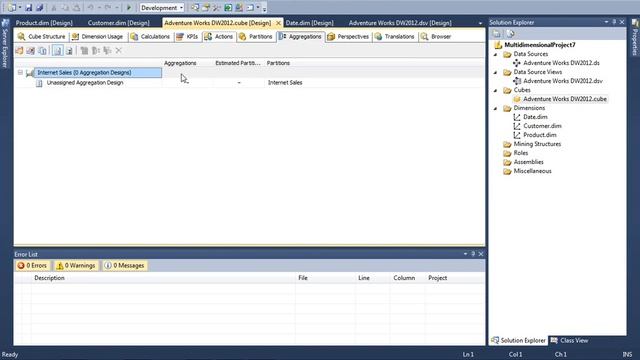Open the Solution Explorer window options dropdown

(x=607, y=22)
